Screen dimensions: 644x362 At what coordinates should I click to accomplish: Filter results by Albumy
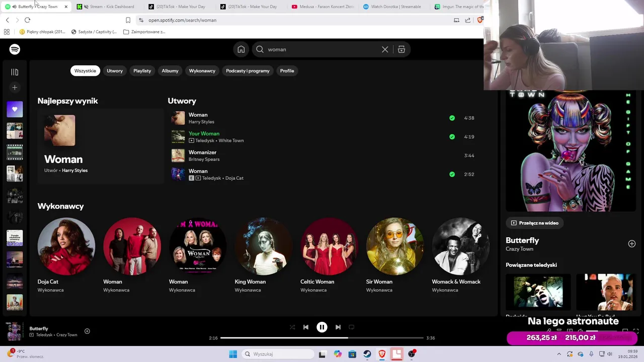(x=170, y=71)
